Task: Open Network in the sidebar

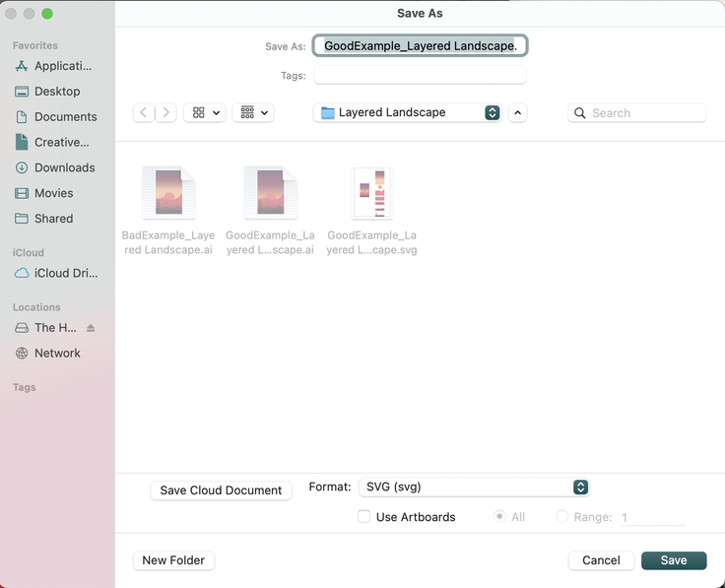Action: [47, 354]
